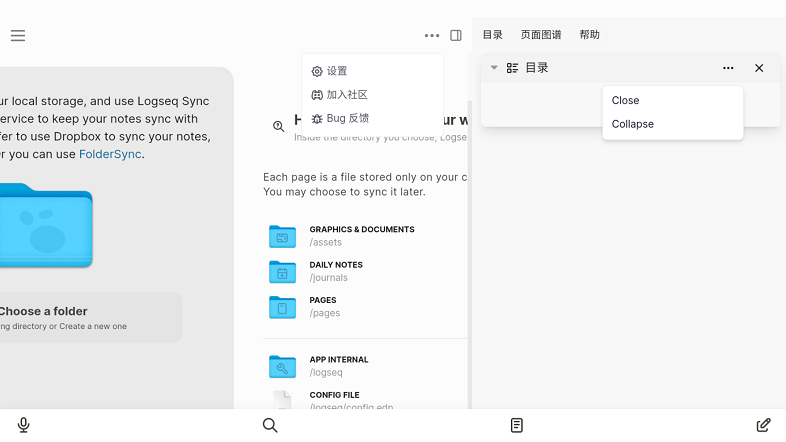
Task: Open the FolderSync link
Action: click(x=110, y=154)
